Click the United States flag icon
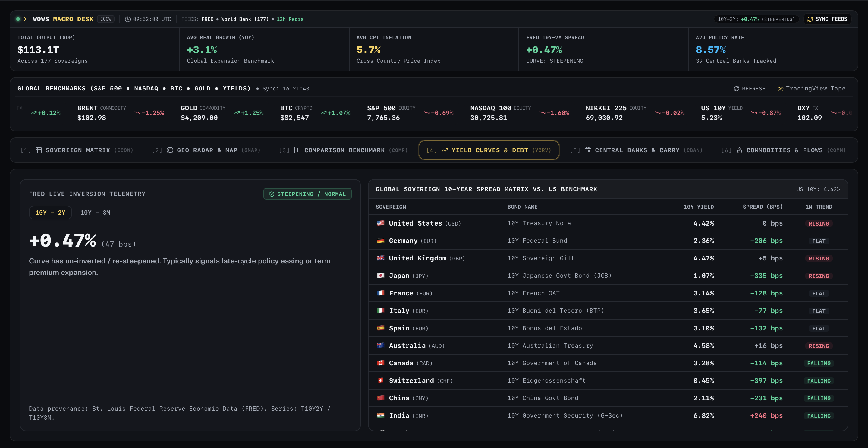 380,223
